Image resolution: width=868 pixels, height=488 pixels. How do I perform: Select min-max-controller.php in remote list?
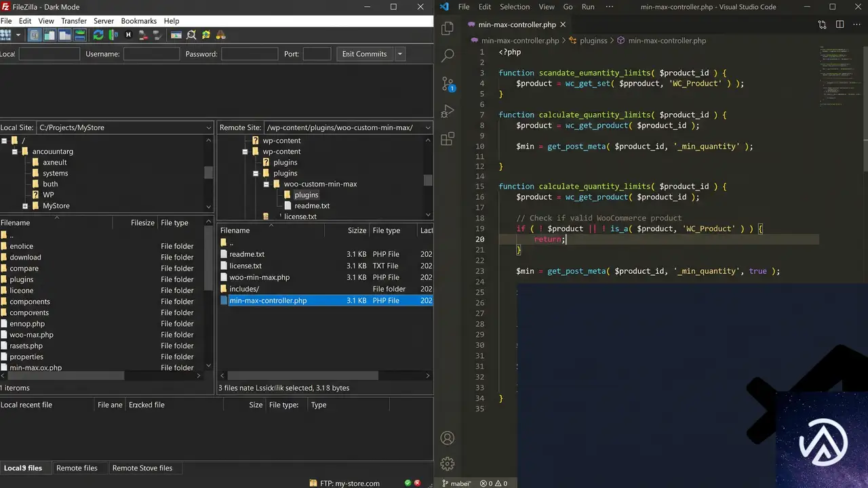point(325,300)
